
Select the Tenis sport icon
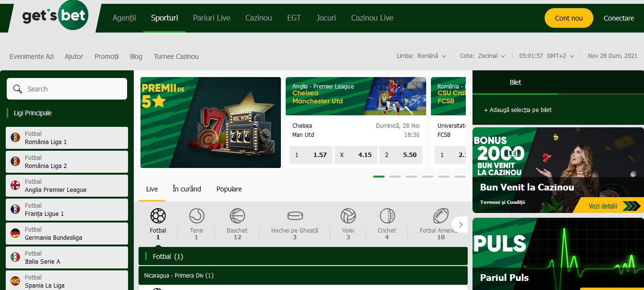tap(196, 216)
